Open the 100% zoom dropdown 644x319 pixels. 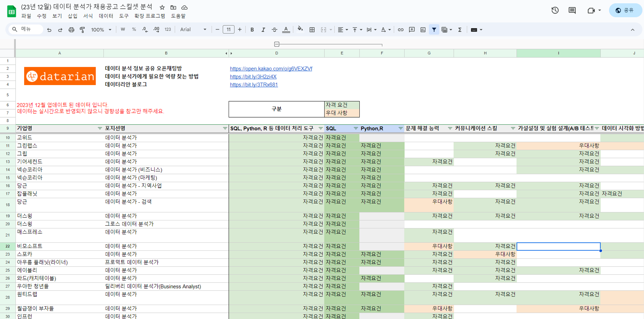101,30
